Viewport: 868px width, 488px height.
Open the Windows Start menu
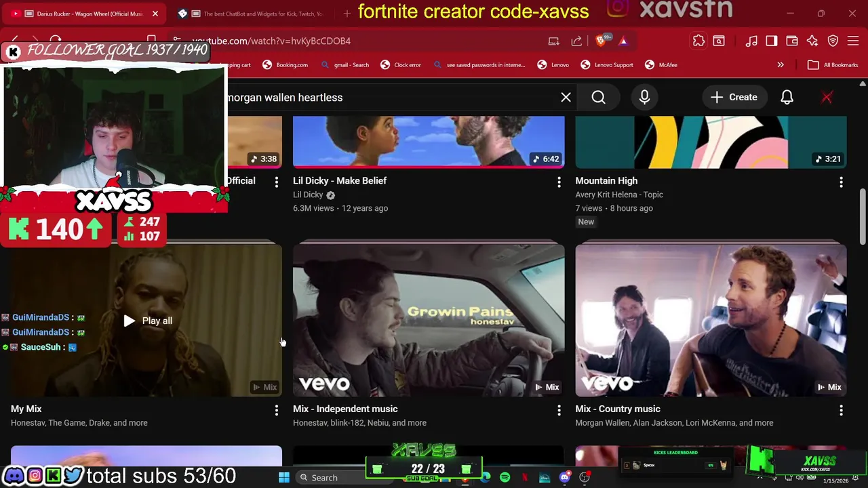[x=284, y=478]
